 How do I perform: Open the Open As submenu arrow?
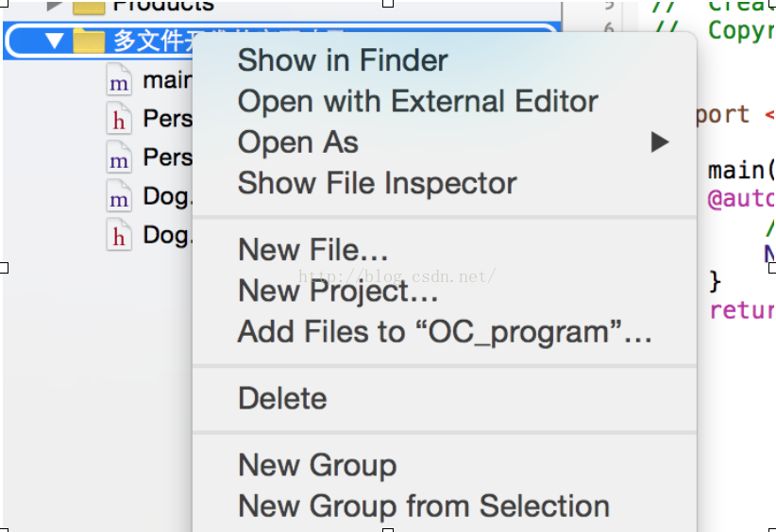click(x=660, y=142)
